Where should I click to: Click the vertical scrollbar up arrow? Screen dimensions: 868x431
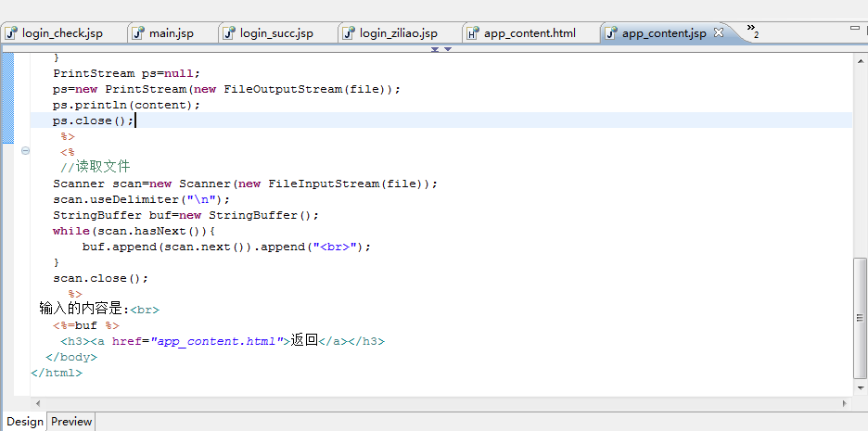coord(861,61)
